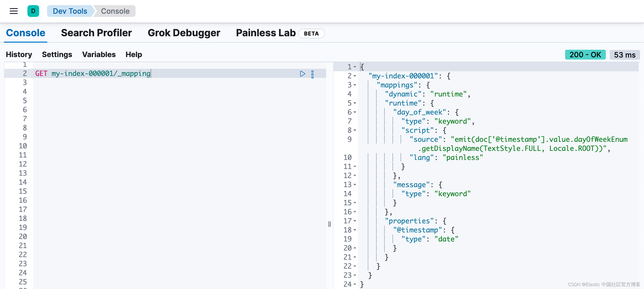
Task: Open the main navigation hamburger menu
Action: pyautogui.click(x=13, y=11)
